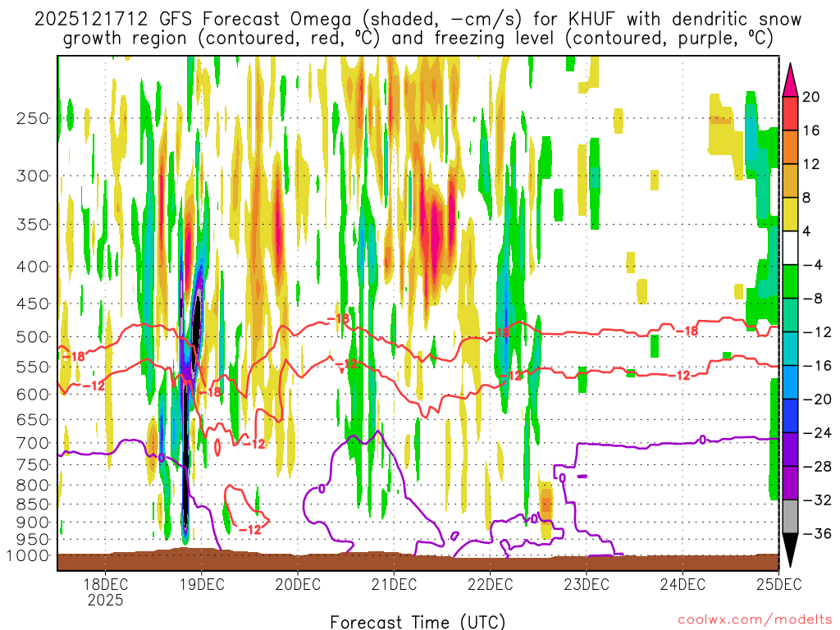Click the 19DEC date label
The image size is (840, 630).
202,584
